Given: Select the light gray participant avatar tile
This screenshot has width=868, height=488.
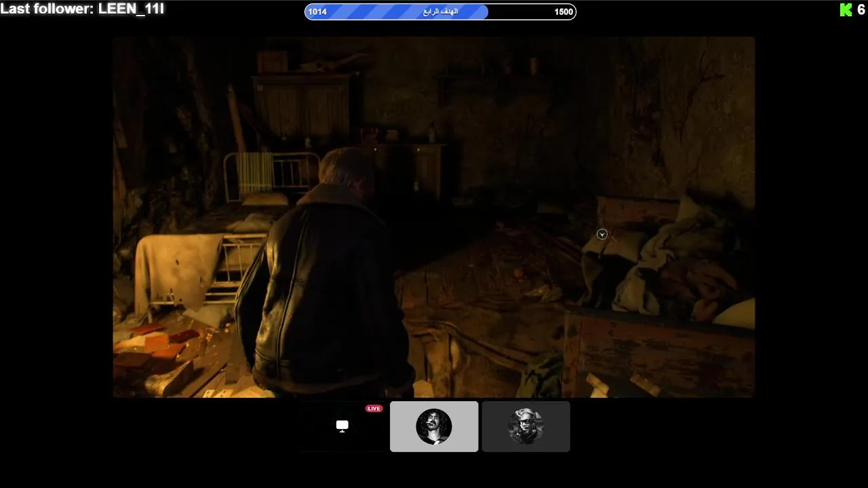Looking at the screenshot, I should point(434,426).
